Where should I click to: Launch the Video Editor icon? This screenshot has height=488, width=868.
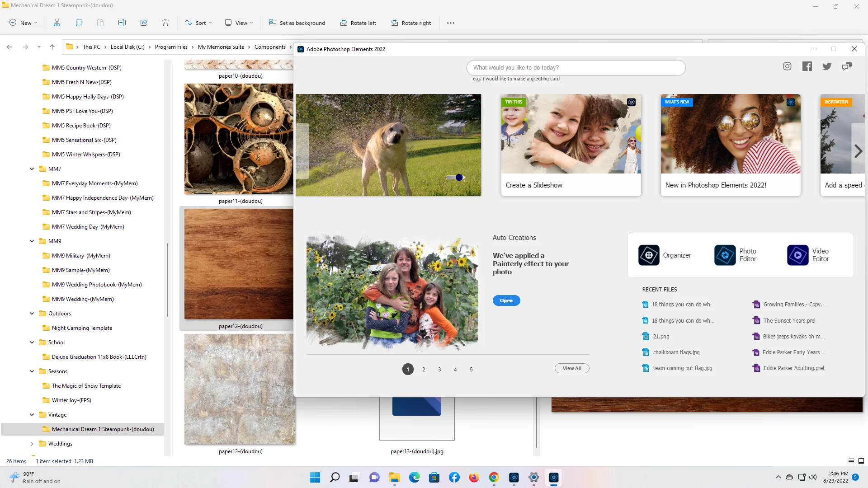[797, 255]
